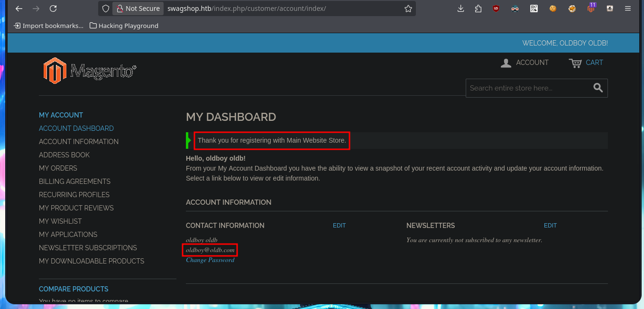Open Import bookmarks from the bookmarks bar
The height and width of the screenshot is (309, 644).
tap(49, 26)
